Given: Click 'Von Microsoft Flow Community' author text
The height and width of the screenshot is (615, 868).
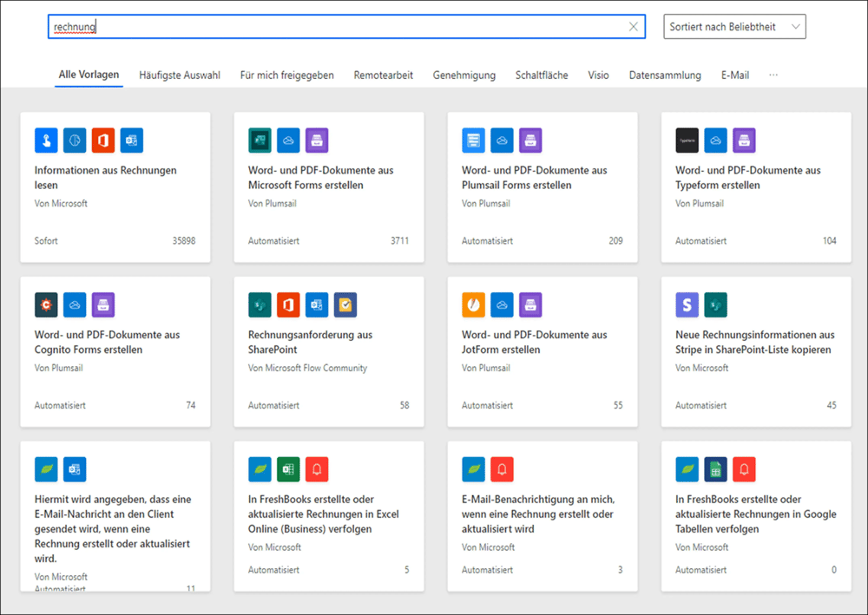Looking at the screenshot, I should pyautogui.click(x=307, y=368).
